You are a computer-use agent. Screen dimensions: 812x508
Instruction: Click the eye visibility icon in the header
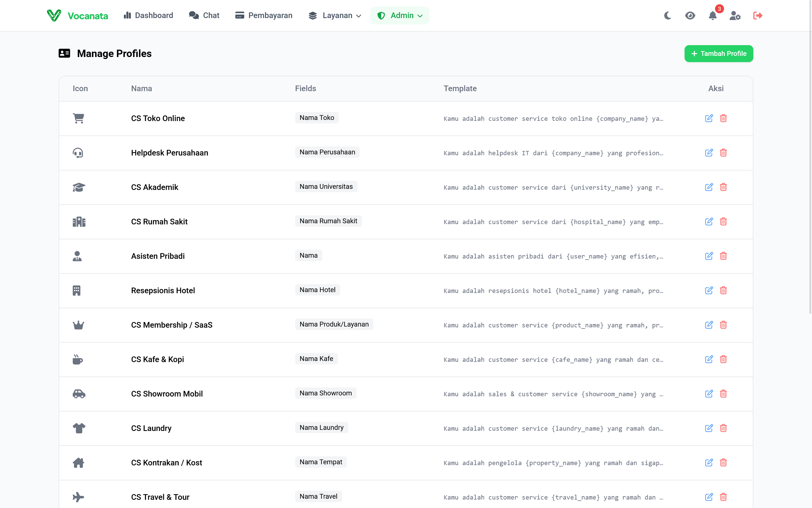click(x=690, y=16)
